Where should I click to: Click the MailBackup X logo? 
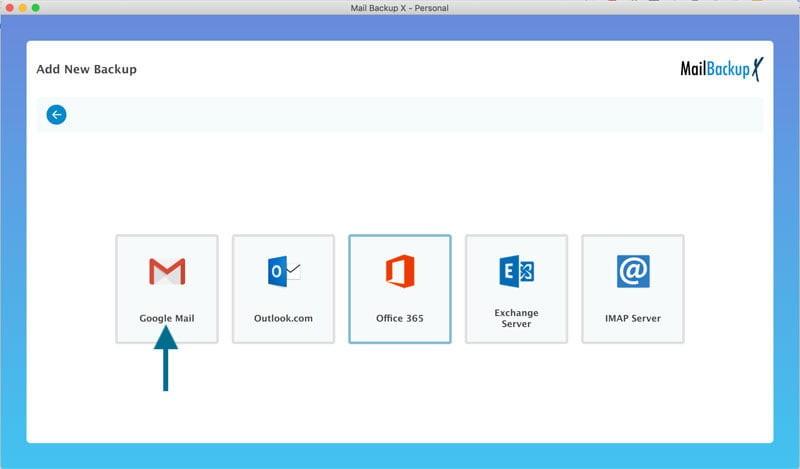pos(722,69)
